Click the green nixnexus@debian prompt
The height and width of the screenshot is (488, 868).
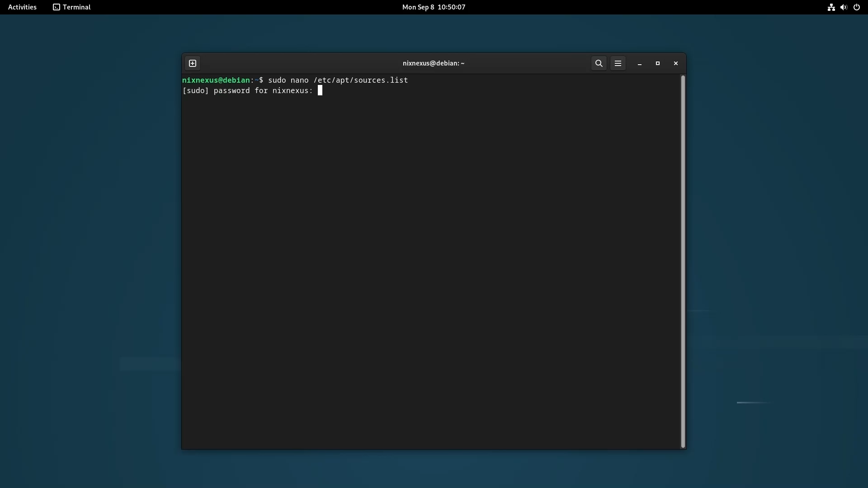pos(216,80)
